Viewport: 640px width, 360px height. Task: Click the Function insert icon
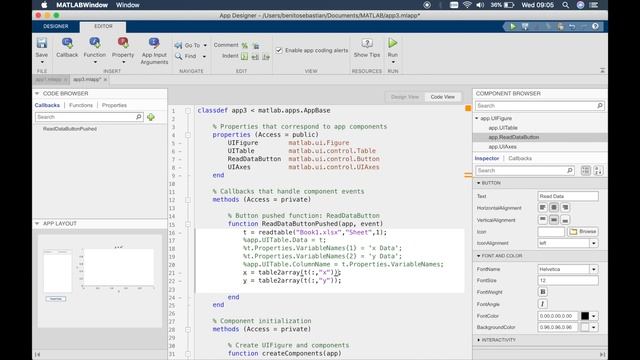[95, 43]
